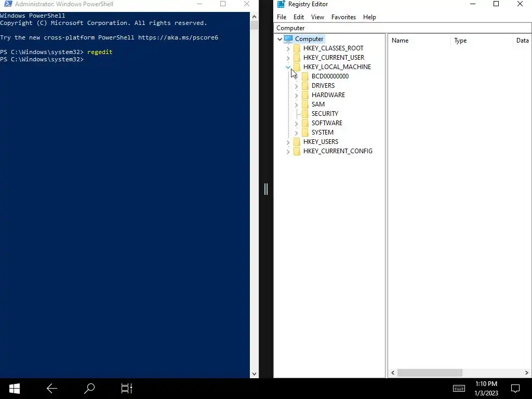Expand HKEY_CURRENT_USER node
Image resolution: width=532 pixels, height=399 pixels.
tap(288, 58)
